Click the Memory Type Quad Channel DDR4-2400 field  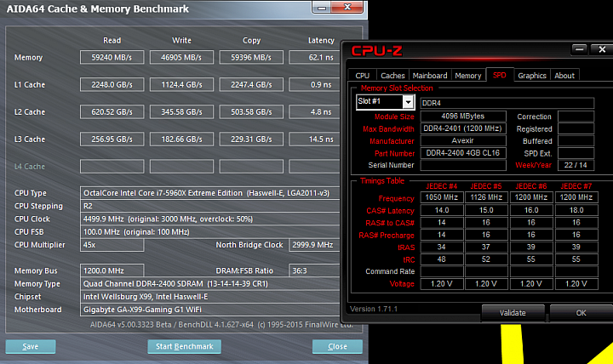coord(210,283)
